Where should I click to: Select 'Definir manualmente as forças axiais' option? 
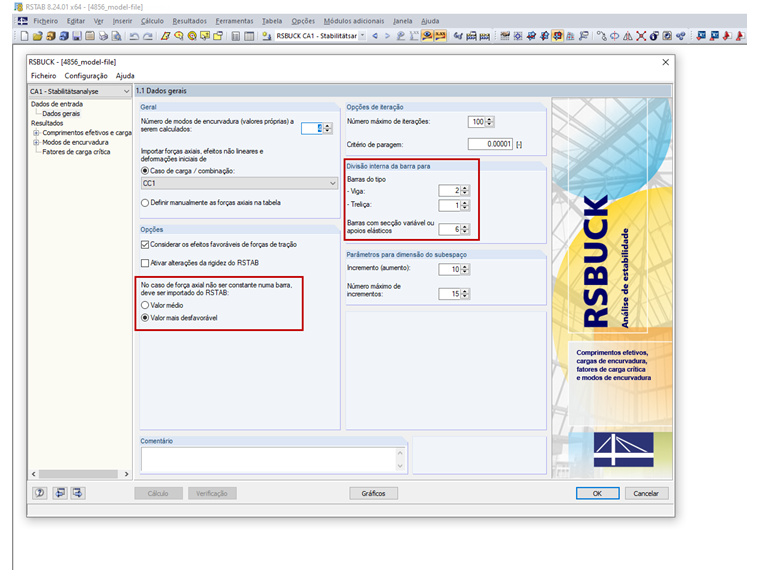(145, 203)
